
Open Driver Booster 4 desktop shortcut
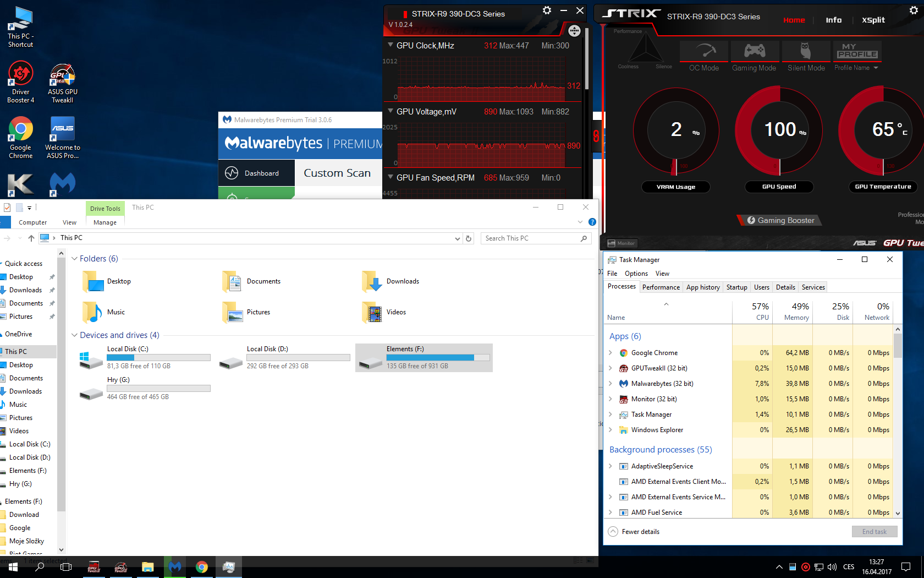click(x=20, y=83)
